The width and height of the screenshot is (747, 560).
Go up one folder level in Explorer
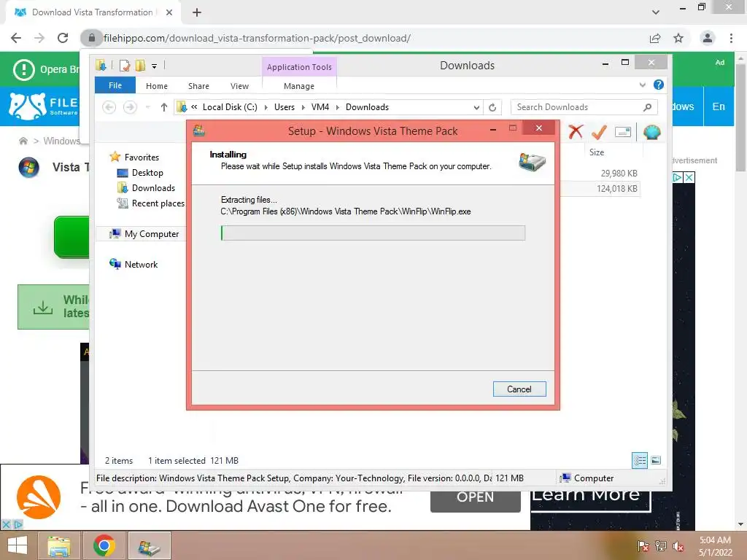pyautogui.click(x=164, y=107)
